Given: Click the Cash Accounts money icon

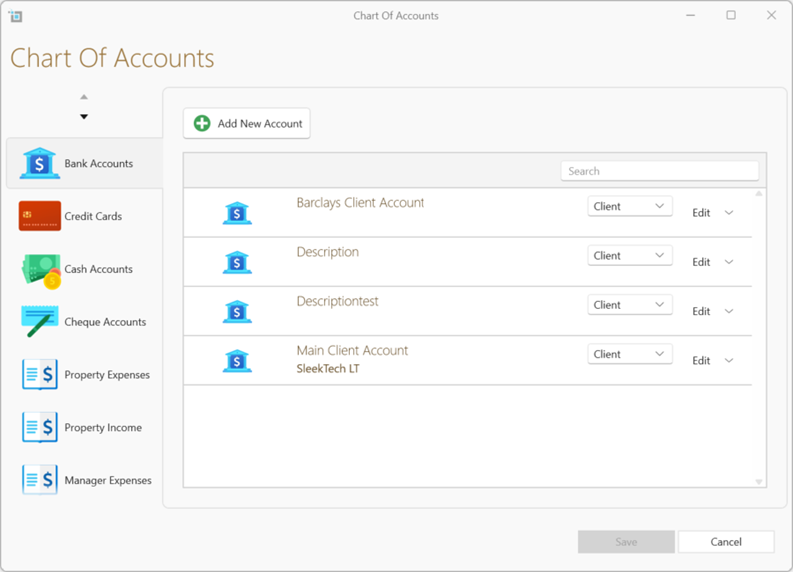Looking at the screenshot, I should (x=40, y=270).
